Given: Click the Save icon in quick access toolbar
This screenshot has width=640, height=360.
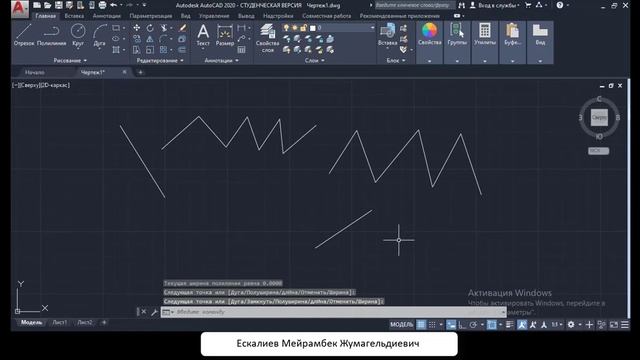Looking at the screenshot, I should (59, 5).
